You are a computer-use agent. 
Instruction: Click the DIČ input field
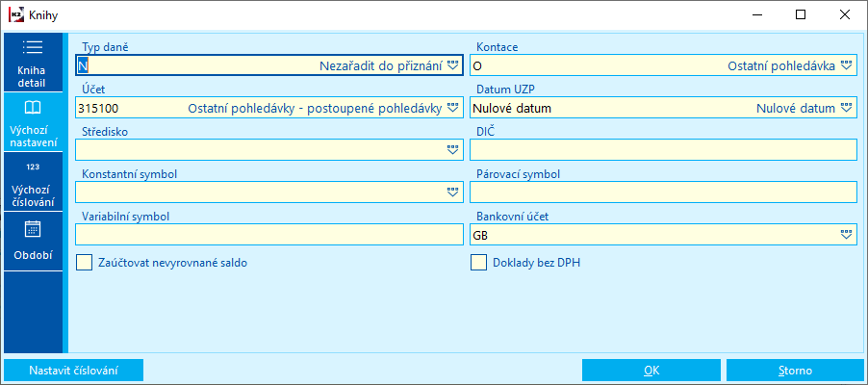663,149
